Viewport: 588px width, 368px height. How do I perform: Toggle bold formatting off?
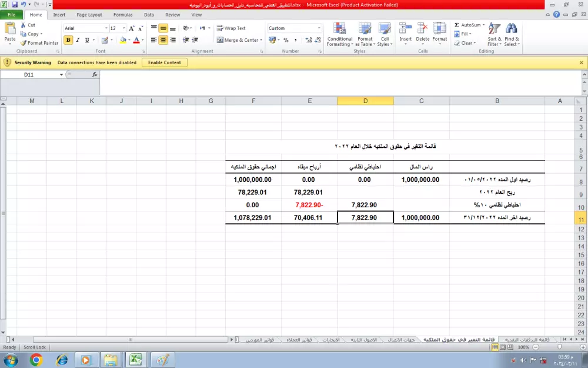68,39
